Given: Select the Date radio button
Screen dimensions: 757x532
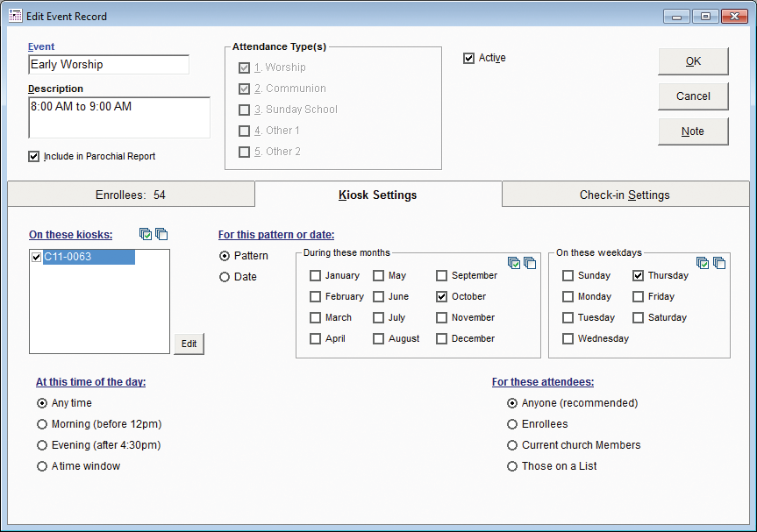Looking at the screenshot, I should (225, 277).
